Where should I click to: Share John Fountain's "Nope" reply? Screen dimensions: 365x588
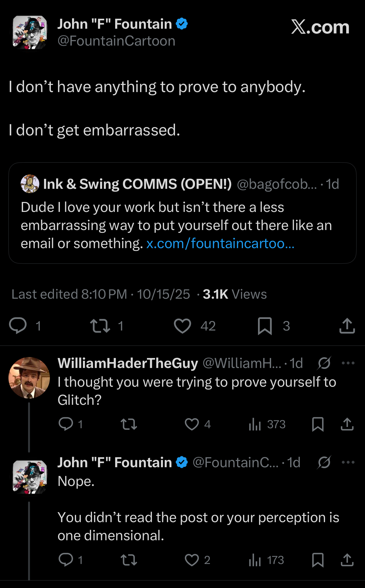347,560
